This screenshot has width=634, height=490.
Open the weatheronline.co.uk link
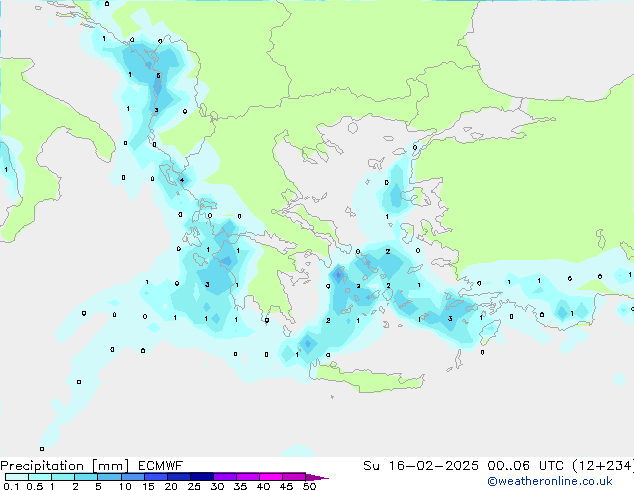(549, 481)
